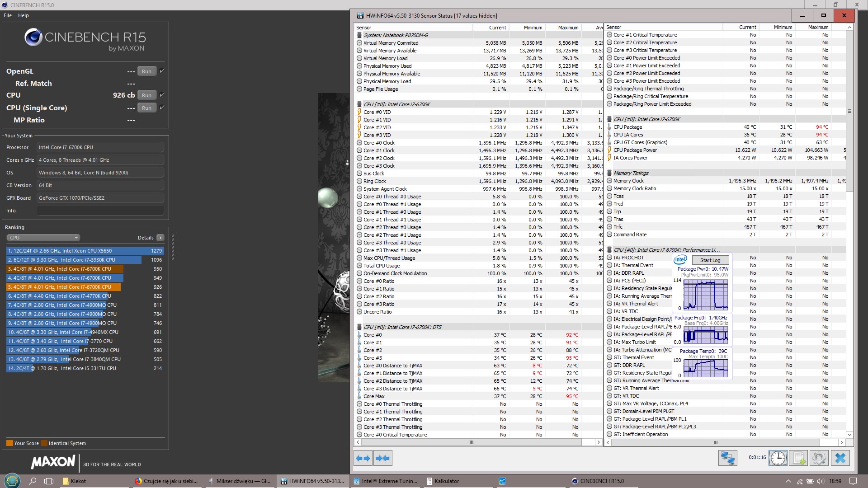Click HWiNFO title bar app icon

pyautogui.click(x=360, y=16)
